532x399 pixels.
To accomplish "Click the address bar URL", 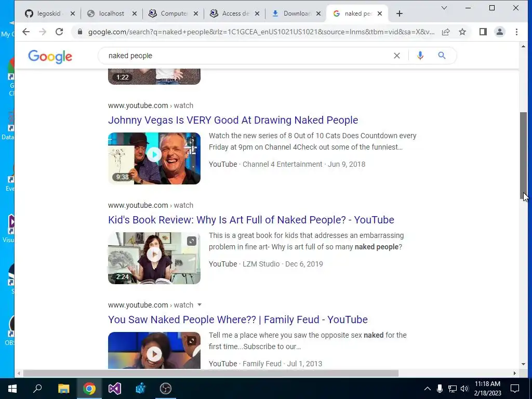I will [261, 32].
